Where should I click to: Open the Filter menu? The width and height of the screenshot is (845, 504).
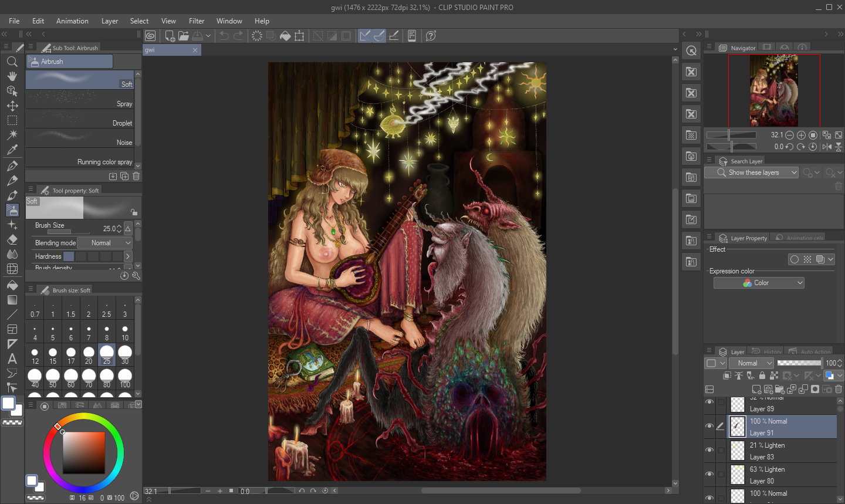pos(197,21)
